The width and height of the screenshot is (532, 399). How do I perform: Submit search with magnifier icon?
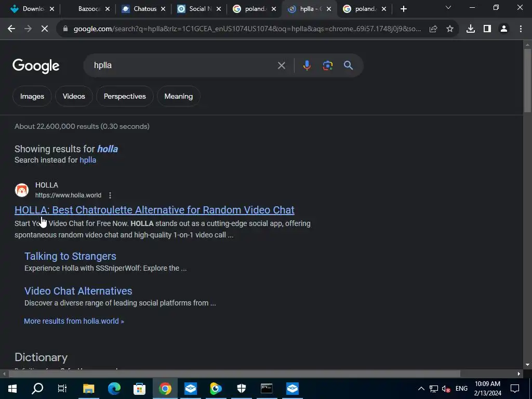click(349, 65)
